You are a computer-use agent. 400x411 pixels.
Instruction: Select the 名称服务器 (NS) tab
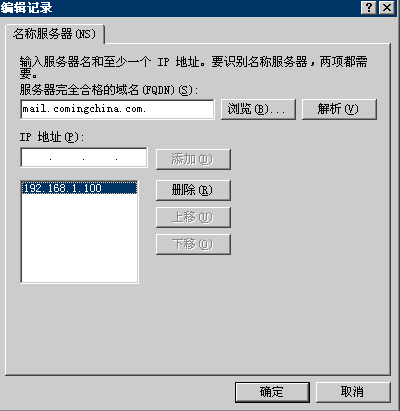tap(55, 34)
